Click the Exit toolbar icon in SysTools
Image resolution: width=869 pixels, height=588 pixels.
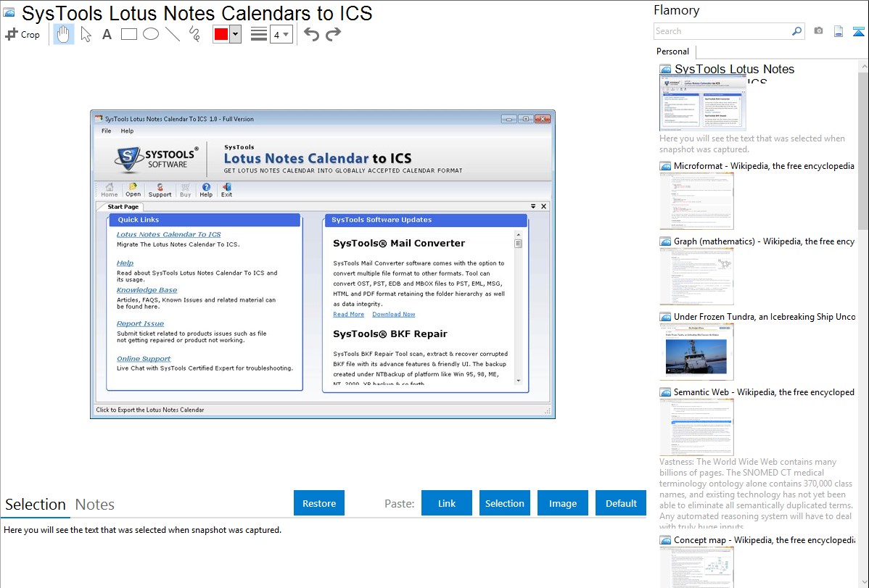pos(226,190)
